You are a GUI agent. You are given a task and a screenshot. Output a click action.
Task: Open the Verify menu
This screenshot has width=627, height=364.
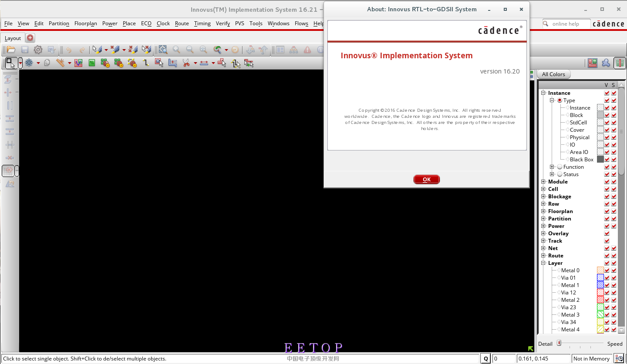(x=223, y=23)
